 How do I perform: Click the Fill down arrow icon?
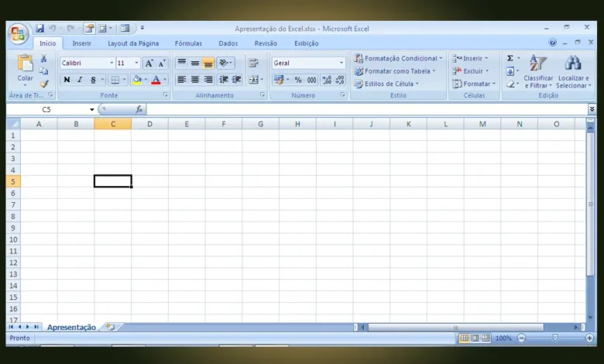(x=510, y=71)
